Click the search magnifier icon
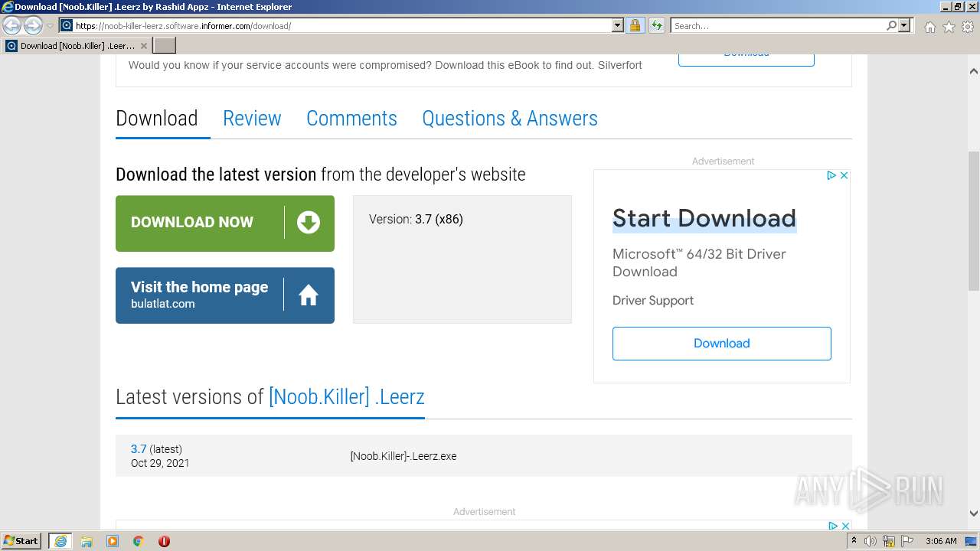Screen dimensions: 980x551 [891, 25]
